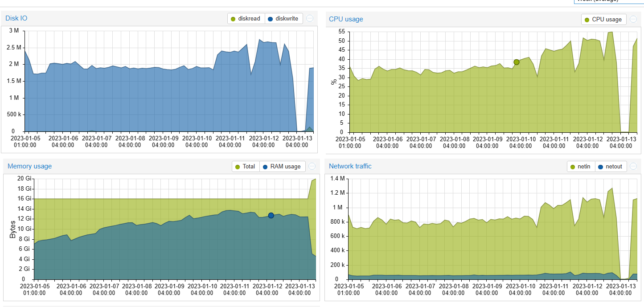Click the diskread green legend icon

pos(232,18)
